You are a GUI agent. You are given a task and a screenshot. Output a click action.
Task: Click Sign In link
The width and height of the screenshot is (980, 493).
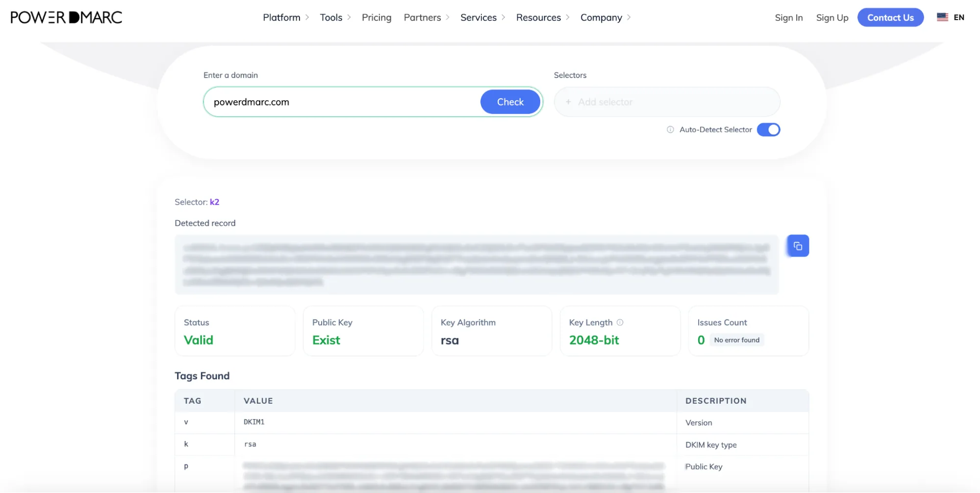tap(789, 17)
